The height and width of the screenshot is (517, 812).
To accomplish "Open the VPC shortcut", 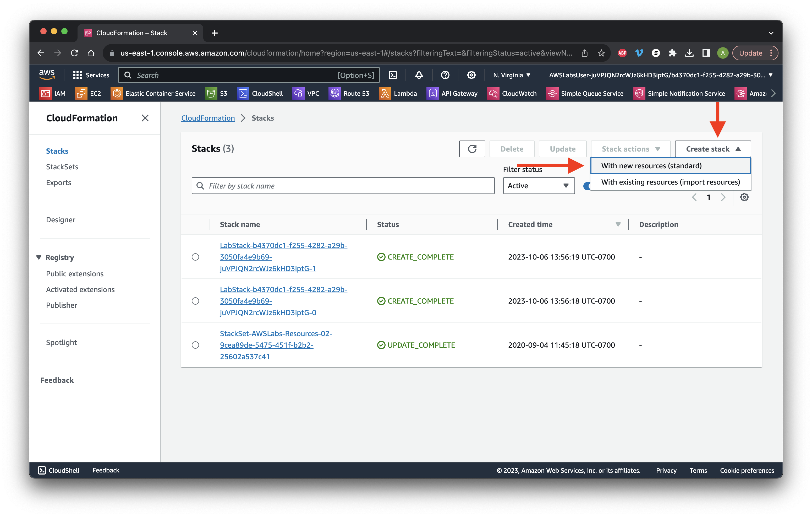I will pyautogui.click(x=306, y=94).
